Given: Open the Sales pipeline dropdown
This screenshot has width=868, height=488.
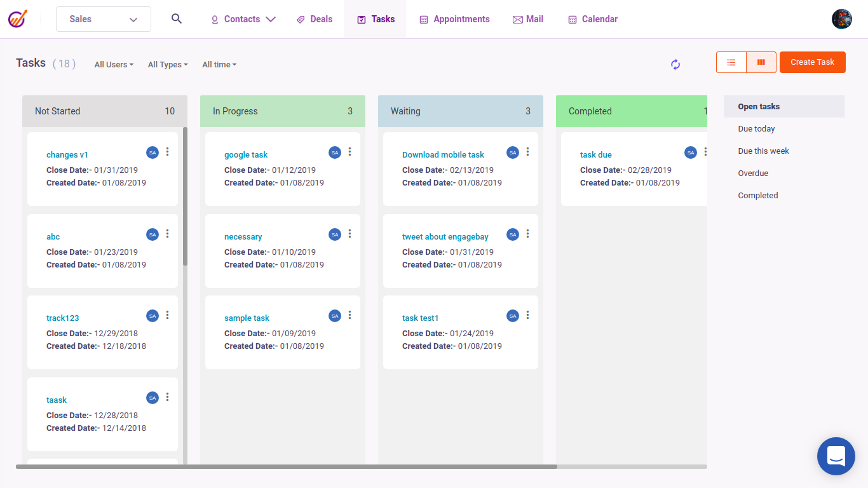Looking at the screenshot, I should [x=103, y=19].
